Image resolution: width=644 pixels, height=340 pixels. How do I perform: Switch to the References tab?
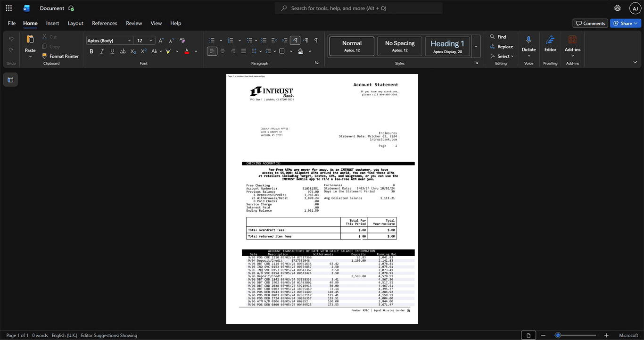(104, 23)
